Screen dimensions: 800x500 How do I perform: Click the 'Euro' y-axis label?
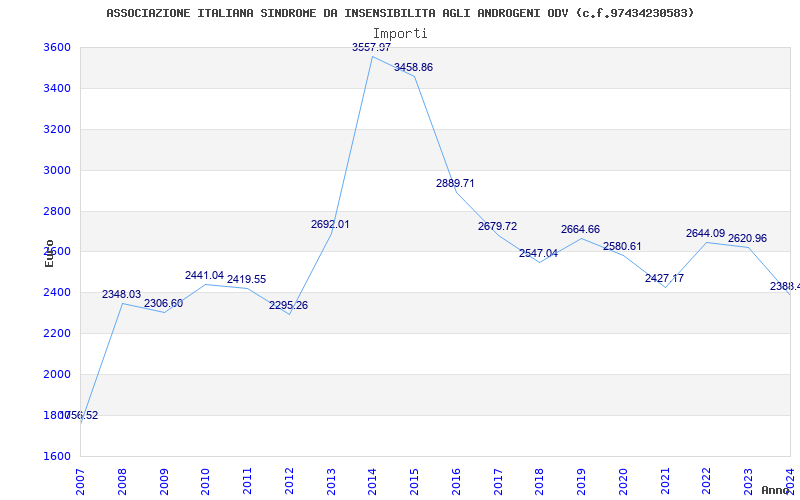(49, 254)
